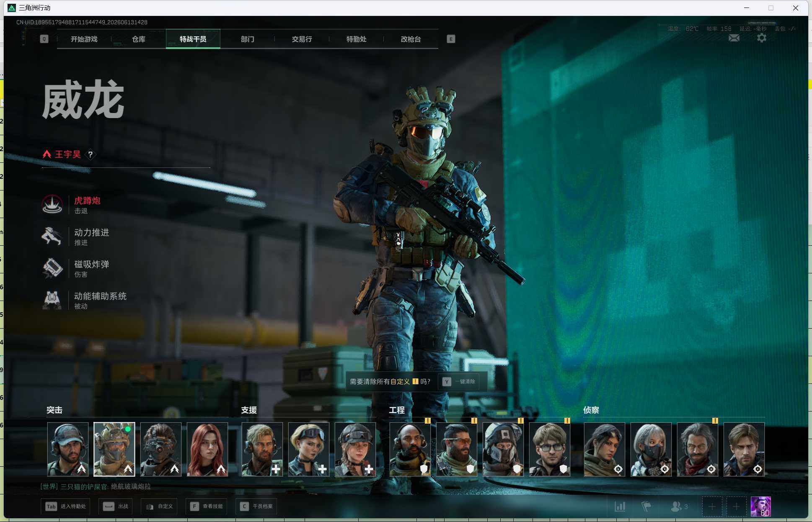Image resolution: width=812 pixels, height=522 pixels.
Task: Select the 特战干员 tab
Action: [x=193, y=39]
